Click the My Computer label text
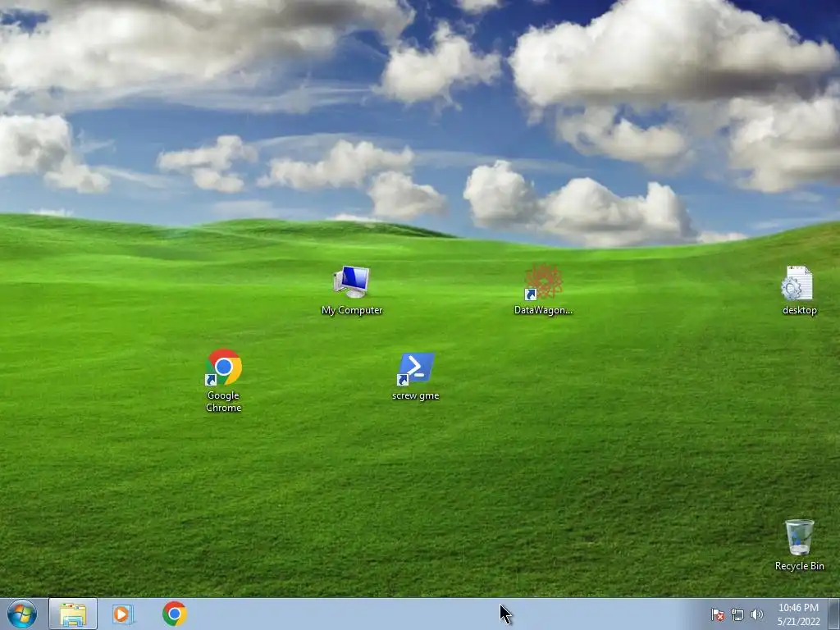 (x=352, y=310)
